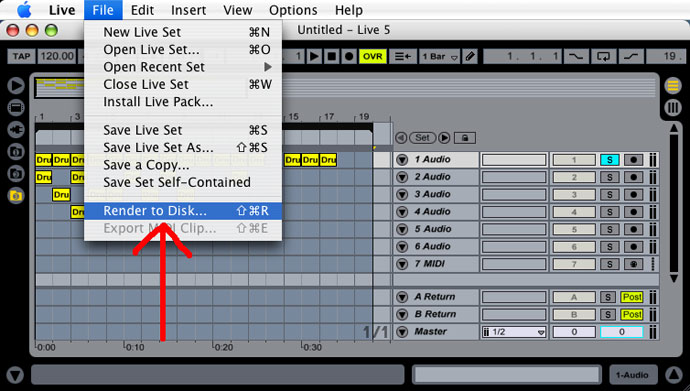Viewport: 690px width, 391px height.
Task: Click the 120.00 tempo field
Action: tap(57, 56)
